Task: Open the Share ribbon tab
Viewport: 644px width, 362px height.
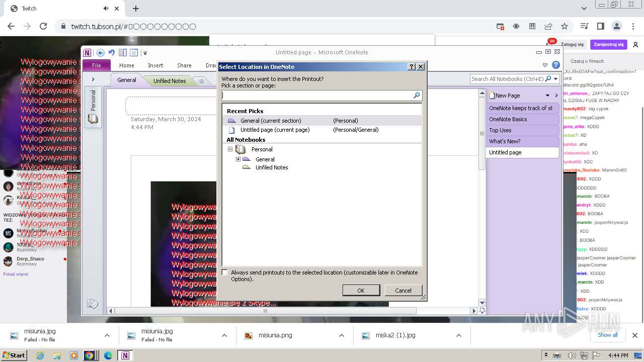Action: tap(184, 65)
